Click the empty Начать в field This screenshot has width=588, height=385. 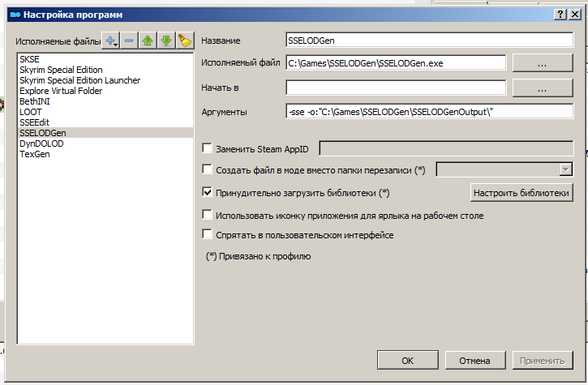coord(396,88)
